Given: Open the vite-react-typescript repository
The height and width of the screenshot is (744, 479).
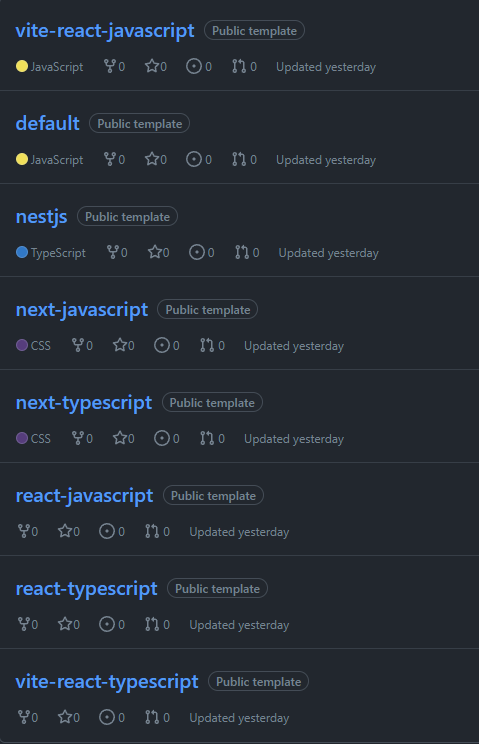Looking at the screenshot, I should [x=107, y=682].
